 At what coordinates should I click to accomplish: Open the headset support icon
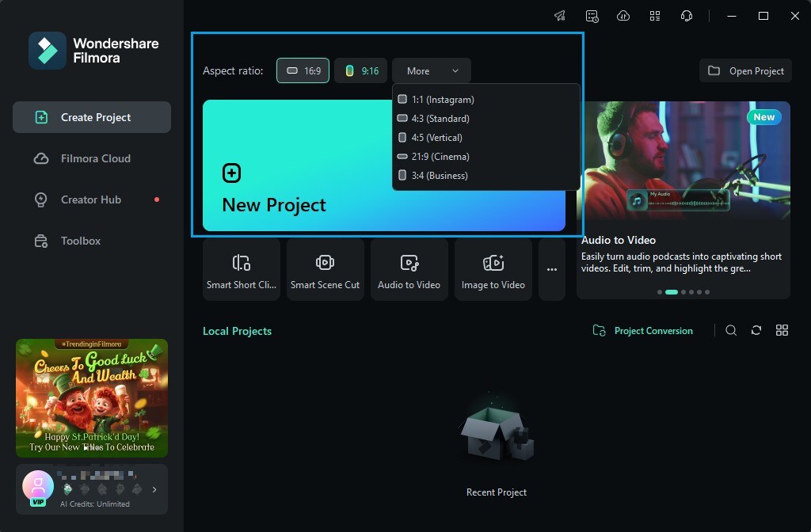point(687,16)
